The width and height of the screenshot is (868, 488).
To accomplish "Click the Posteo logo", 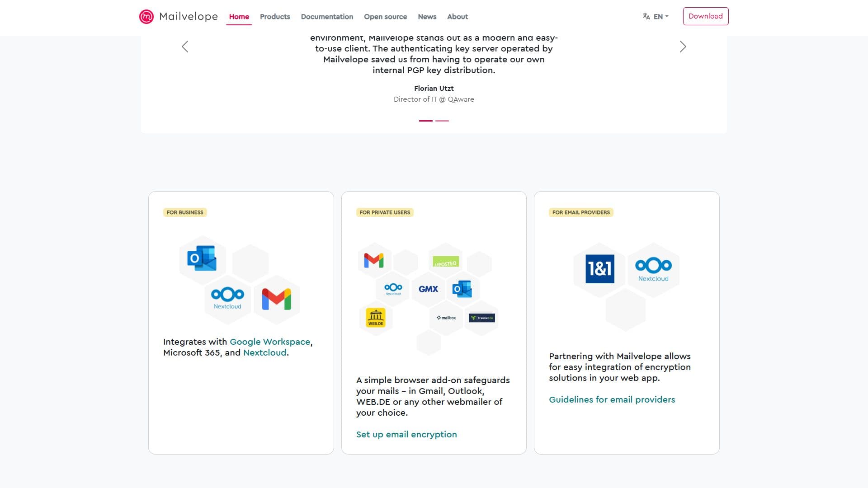I will click(446, 262).
